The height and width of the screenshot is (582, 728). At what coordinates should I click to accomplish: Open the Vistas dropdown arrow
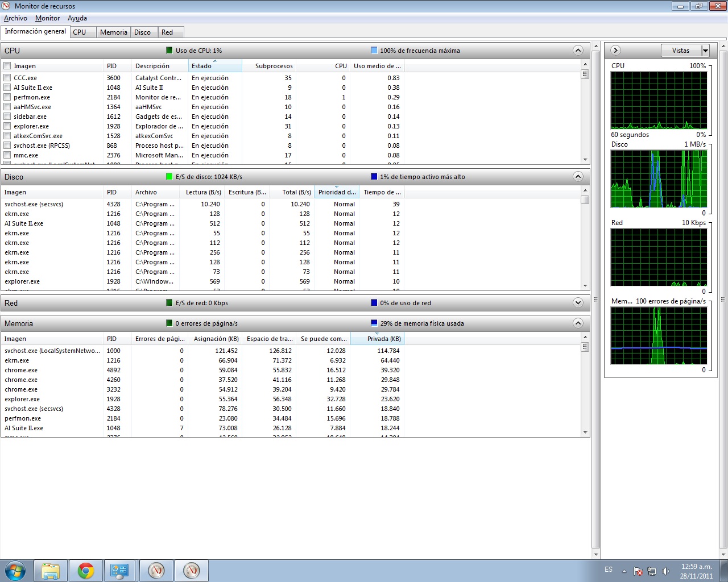705,51
